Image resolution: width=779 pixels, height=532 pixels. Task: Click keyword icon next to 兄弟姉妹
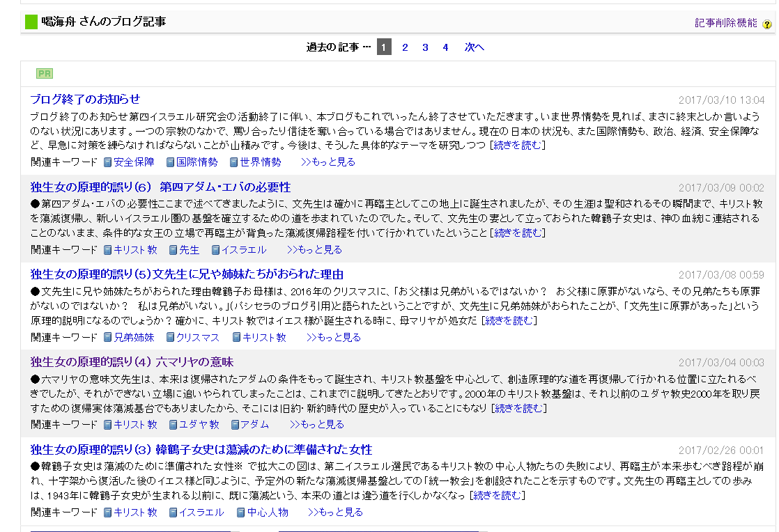click(108, 338)
